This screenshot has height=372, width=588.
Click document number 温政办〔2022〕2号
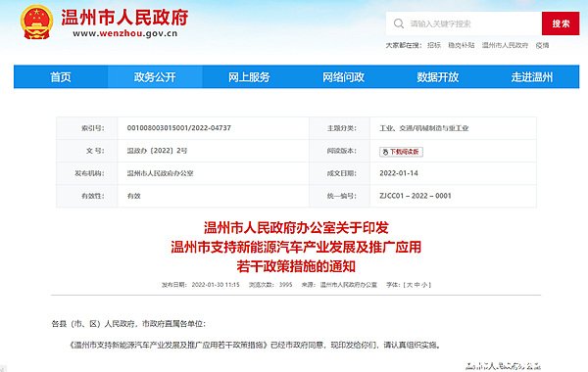pos(157,151)
